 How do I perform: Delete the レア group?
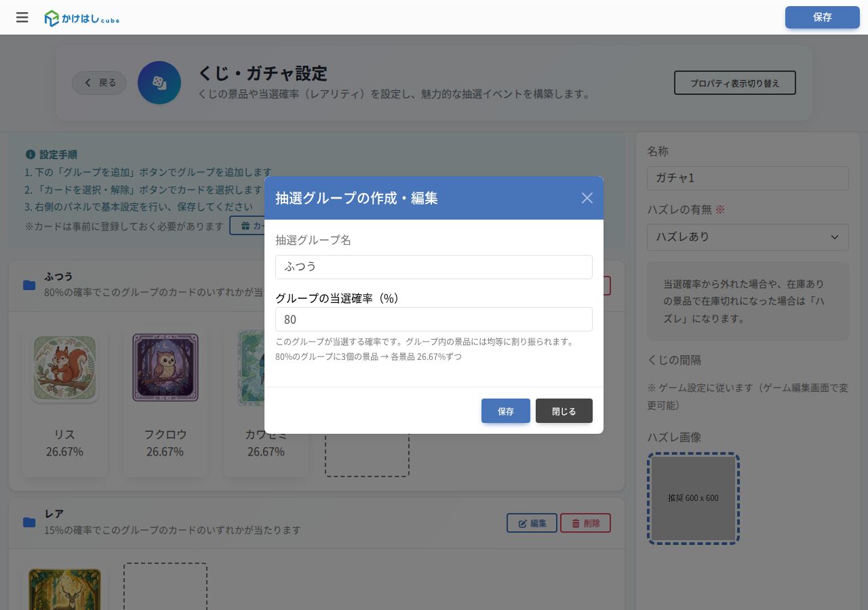[585, 523]
